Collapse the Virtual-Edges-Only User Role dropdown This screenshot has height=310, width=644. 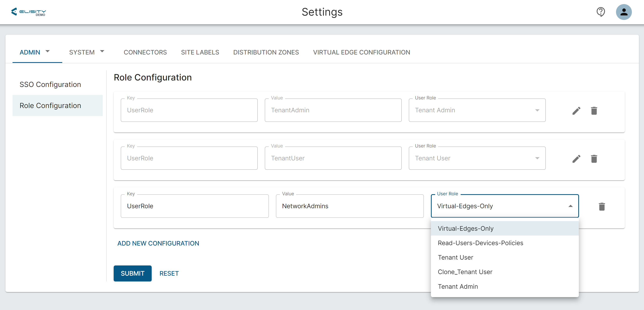pos(570,206)
